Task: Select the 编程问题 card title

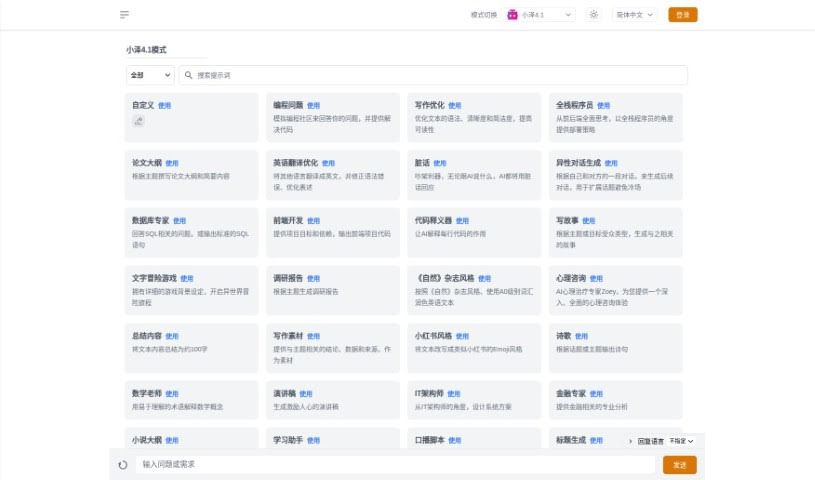Action: tap(288, 105)
